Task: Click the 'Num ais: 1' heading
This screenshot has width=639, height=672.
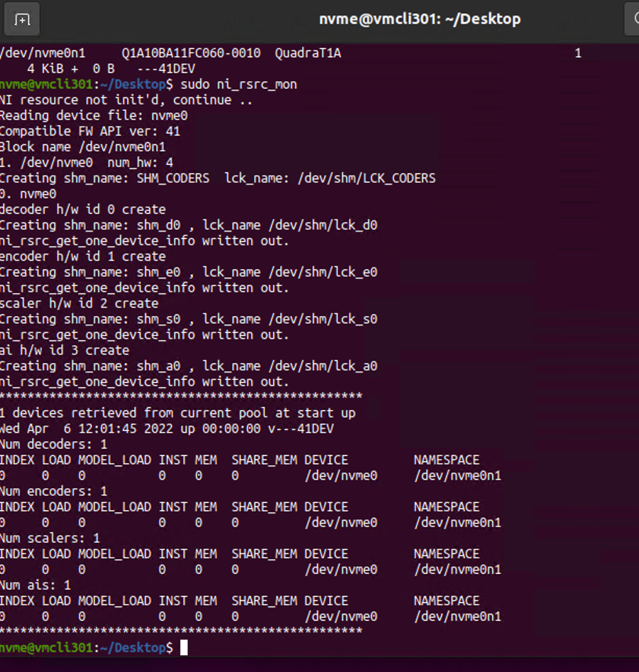Action: (35, 585)
